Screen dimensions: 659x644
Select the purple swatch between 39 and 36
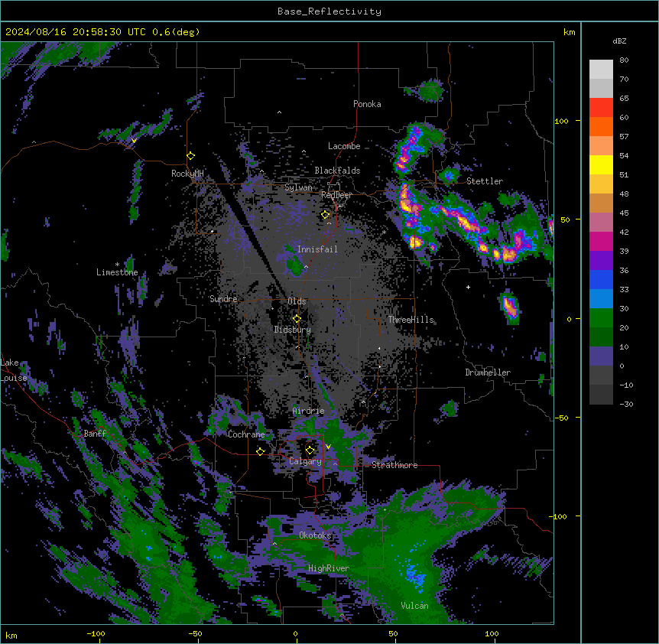(601, 261)
